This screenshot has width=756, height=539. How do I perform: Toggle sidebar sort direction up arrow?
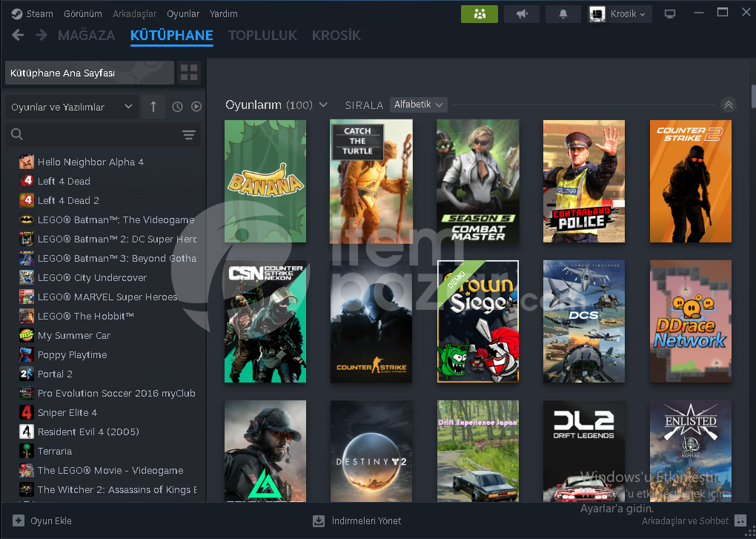[x=153, y=107]
